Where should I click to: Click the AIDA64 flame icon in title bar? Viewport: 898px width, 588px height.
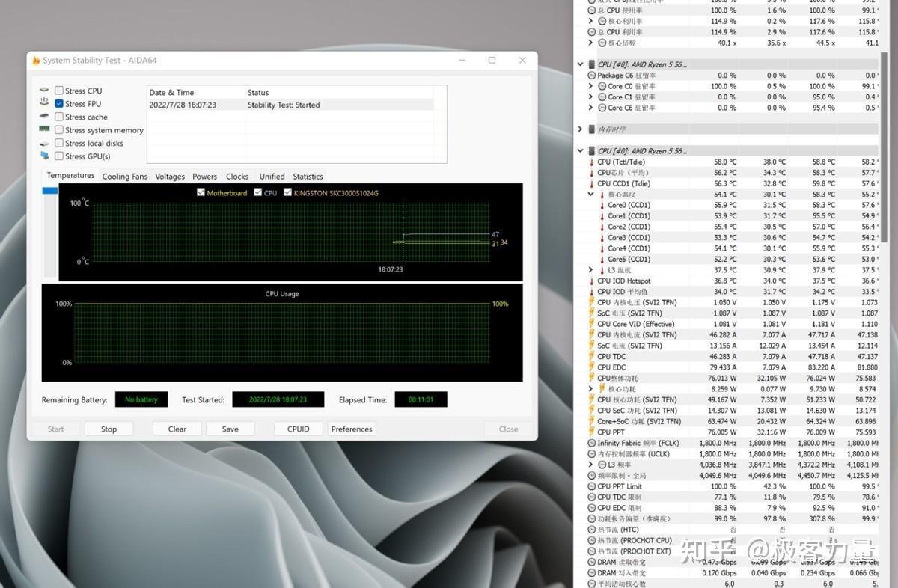pos(36,61)
